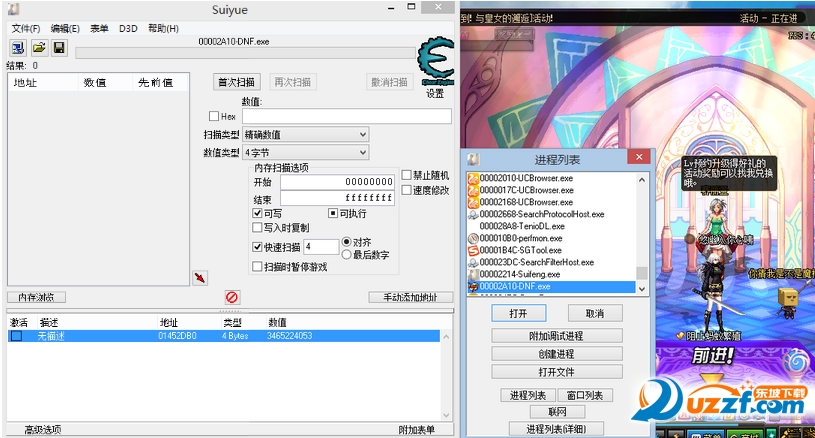Select 00002214-Suifeng.exe in process list
This screenshot has width=815, height=438.
point(520,274)
